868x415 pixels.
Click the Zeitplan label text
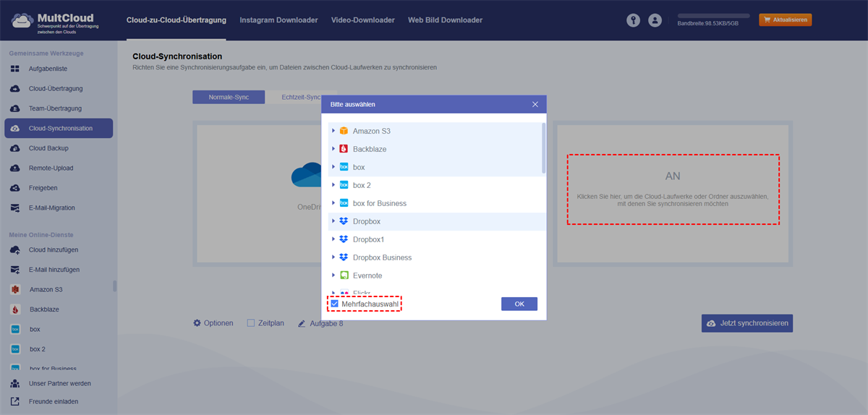click(x=271, y=323)
